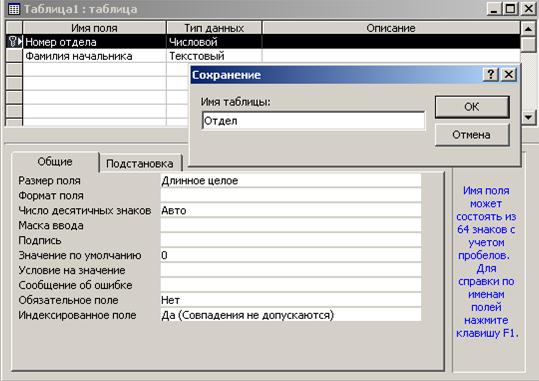Click Число десятичных знаков value Авто
The width and height of the screenshot is (539, 381).
point(291,210)
